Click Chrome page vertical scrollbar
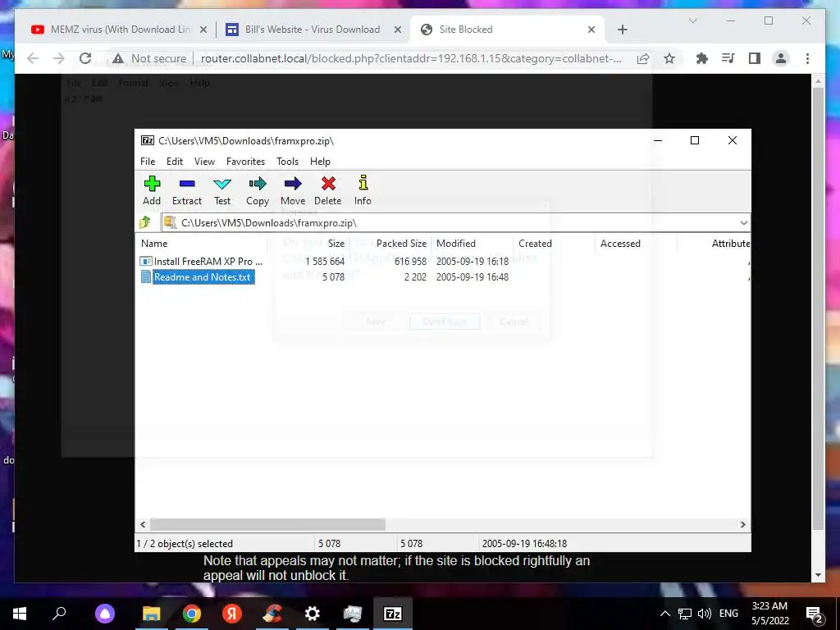The width and height of the screenshot is (840, 630). tap(818, 308)
